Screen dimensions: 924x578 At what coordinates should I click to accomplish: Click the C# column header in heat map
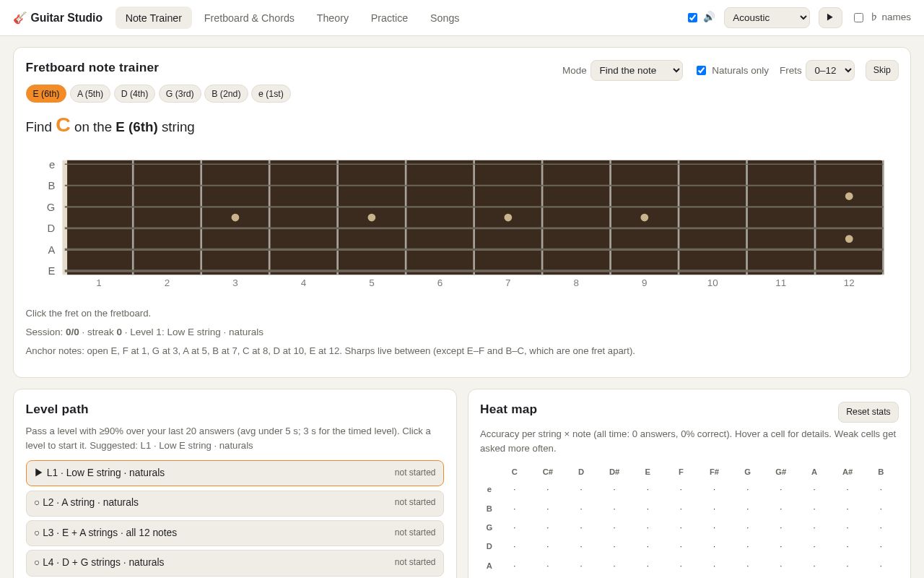click(x=548, y=472)
